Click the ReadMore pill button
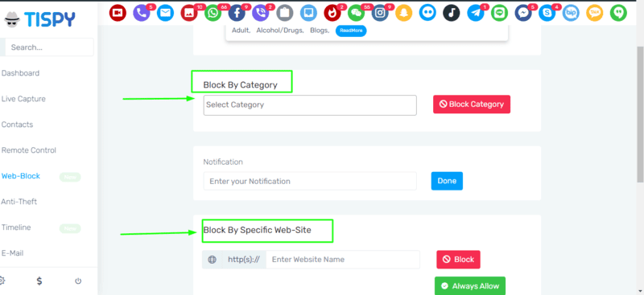This screenshot has height=295, width=644. coord(351,31)
